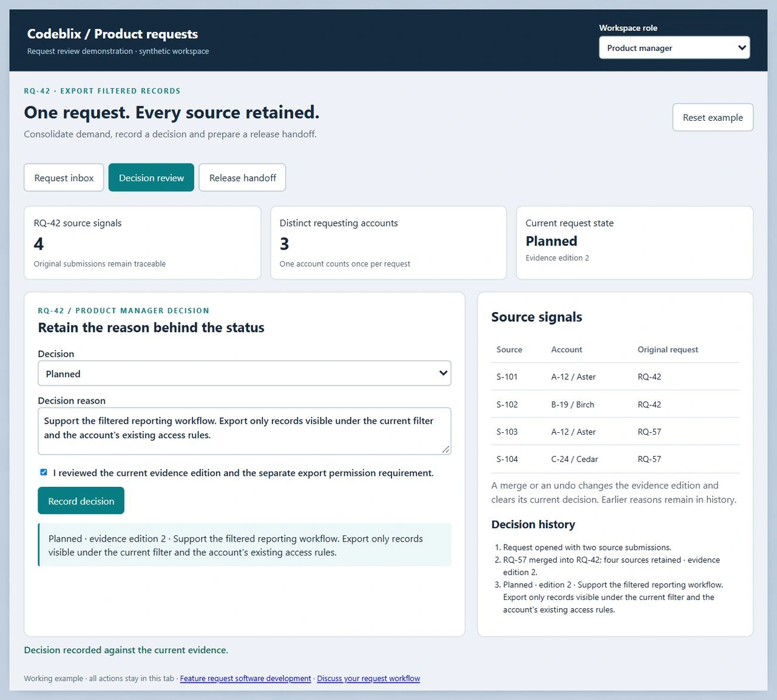Click the Planned current request state value

pos(551,241)
